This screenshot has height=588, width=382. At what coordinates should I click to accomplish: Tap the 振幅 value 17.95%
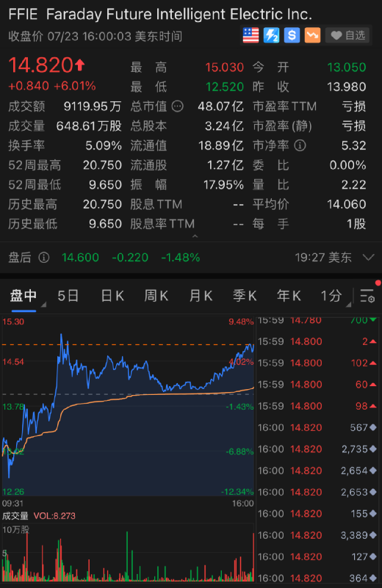[223, 184]
